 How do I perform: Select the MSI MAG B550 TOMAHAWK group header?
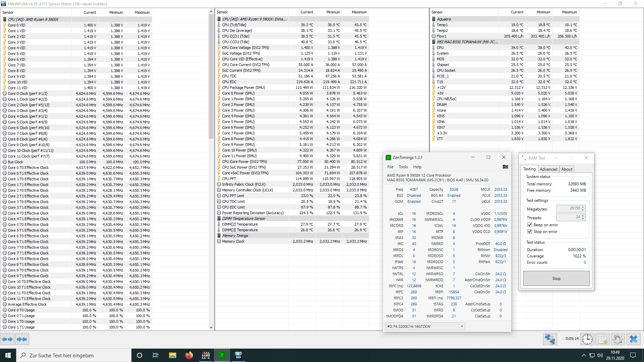point(504,42)
